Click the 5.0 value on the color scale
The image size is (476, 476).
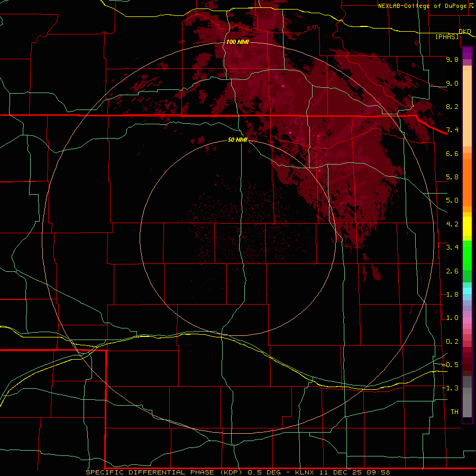452,200
